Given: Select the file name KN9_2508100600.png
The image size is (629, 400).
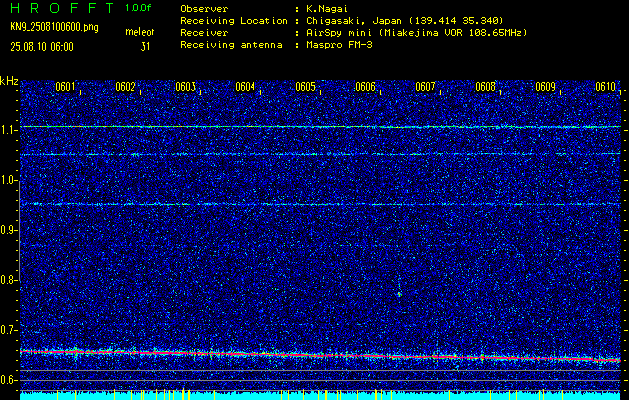Looking at the screenshot, I should coord(54,28).
